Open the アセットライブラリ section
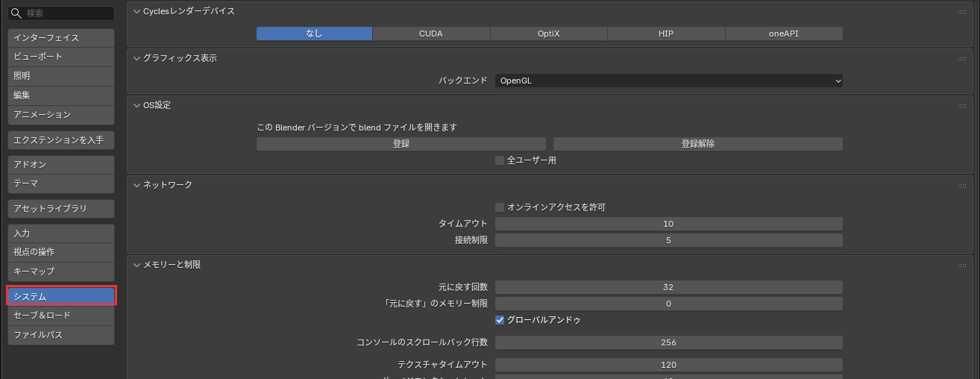The height and width of the screenshot is (379, 980). click(61, 208)
